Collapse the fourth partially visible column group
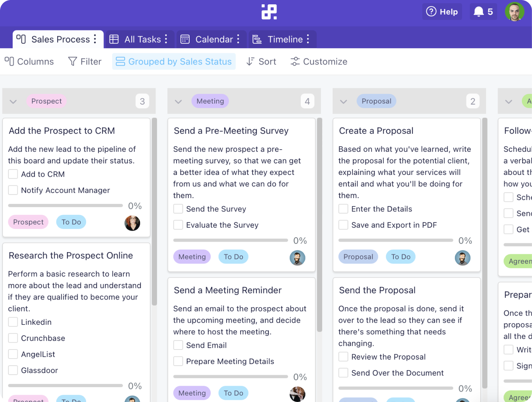Viewport: 532px width, 402px height. (508, 101)
